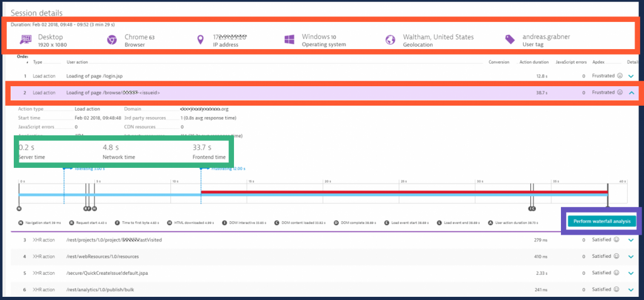
Task: Sort by the Apdex column header
Action: [x=598, y=62]
